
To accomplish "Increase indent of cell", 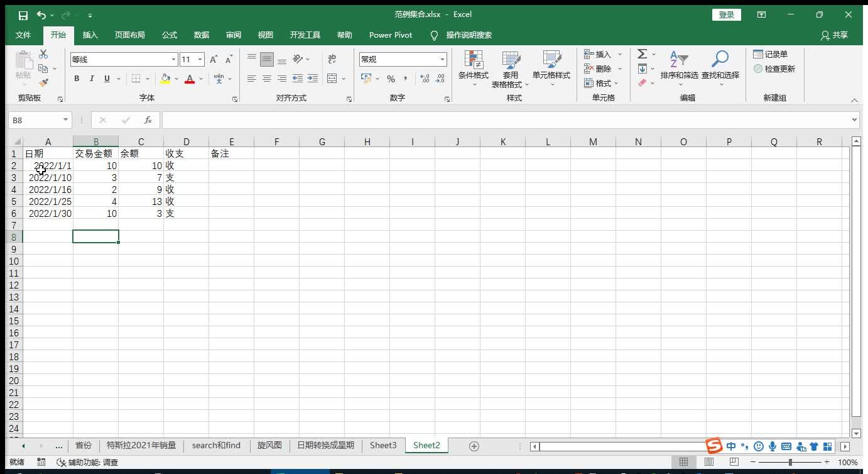I will [312, 79].
